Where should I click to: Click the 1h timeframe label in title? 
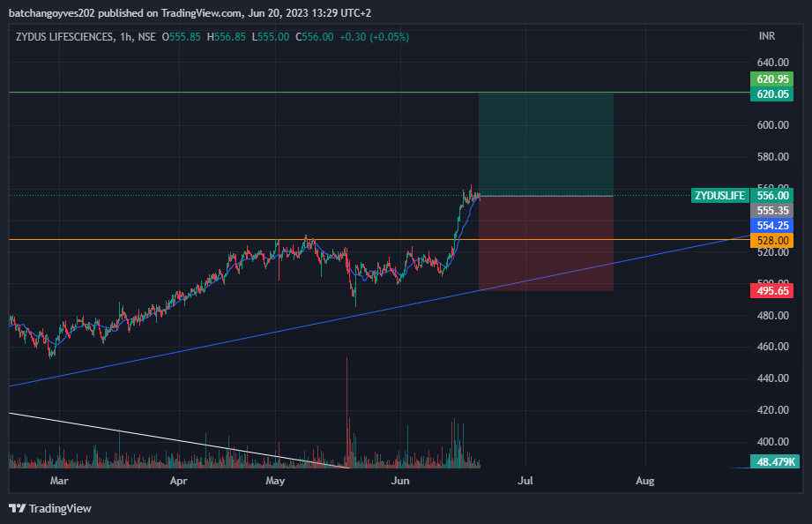pos(125,37)
